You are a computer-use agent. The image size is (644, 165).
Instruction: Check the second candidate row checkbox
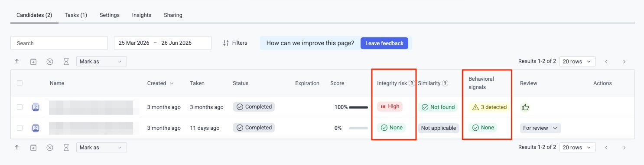(20, 128)
